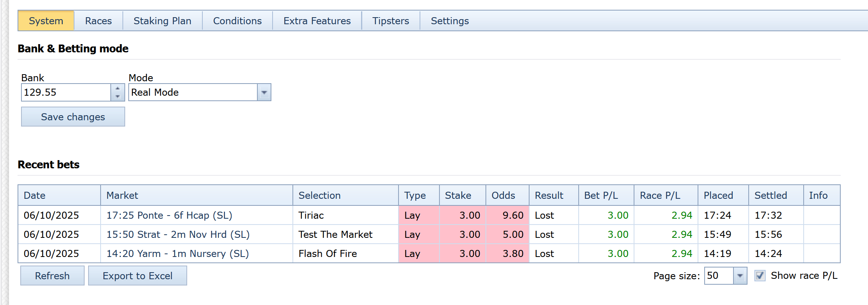
Task: Increase Bank value with up spinner arrow
Action: coord(117,88)
